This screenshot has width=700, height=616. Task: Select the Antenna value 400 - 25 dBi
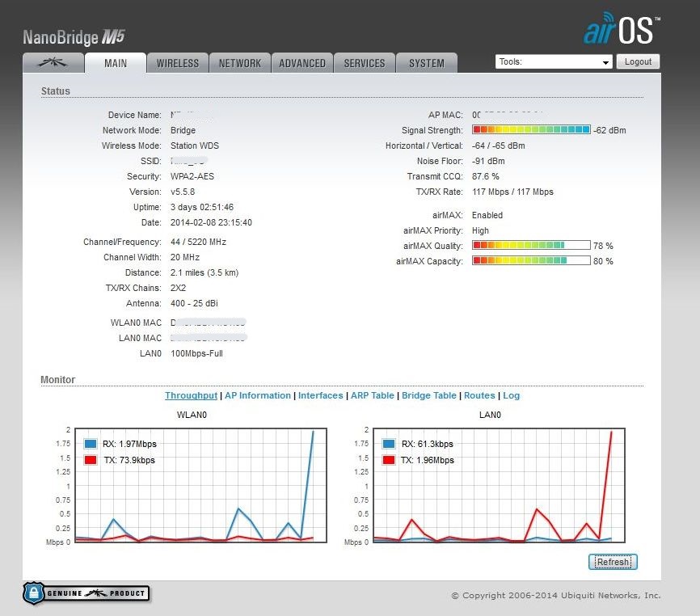tap(194, 303)
